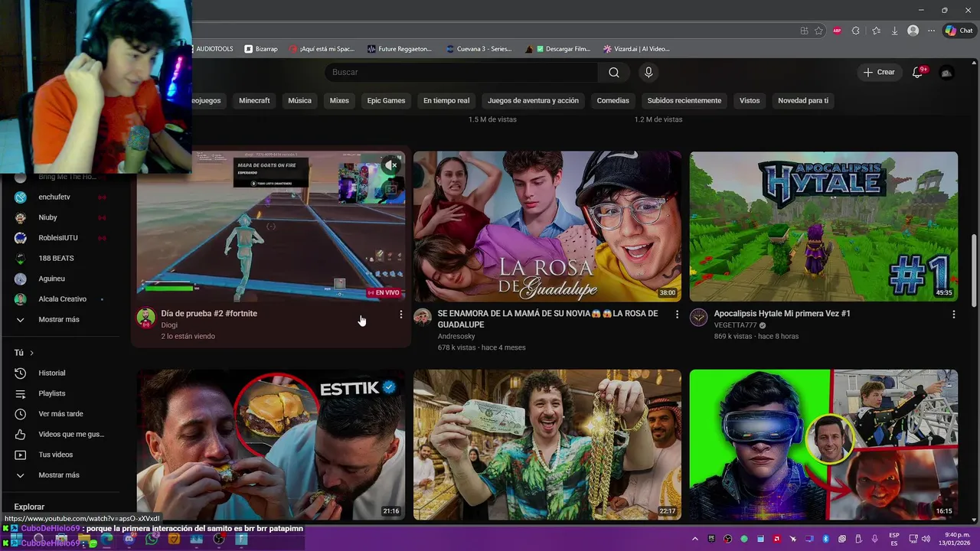The width and height of the screenshot is (980, 551).
Task: Open Discord from the taskbar
Action: pyautogui.click(x=129, y=539)
